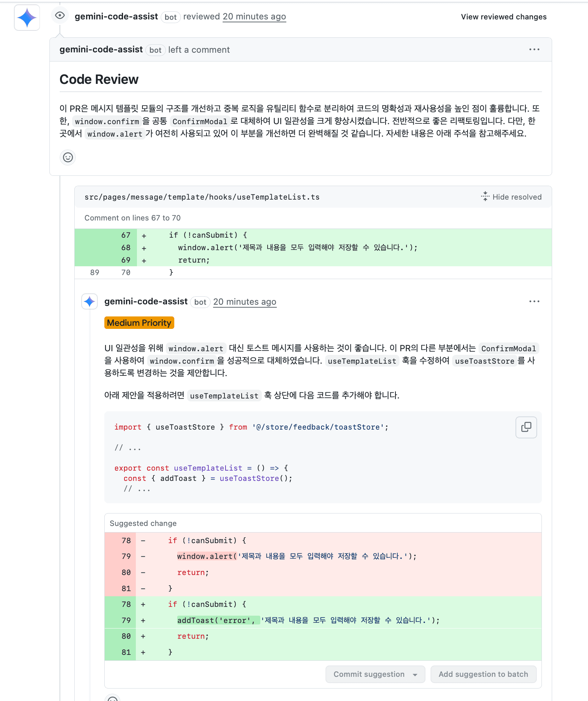
Task: Open gemini-code-assist author link on the inline comment
Action: (146, 301)
